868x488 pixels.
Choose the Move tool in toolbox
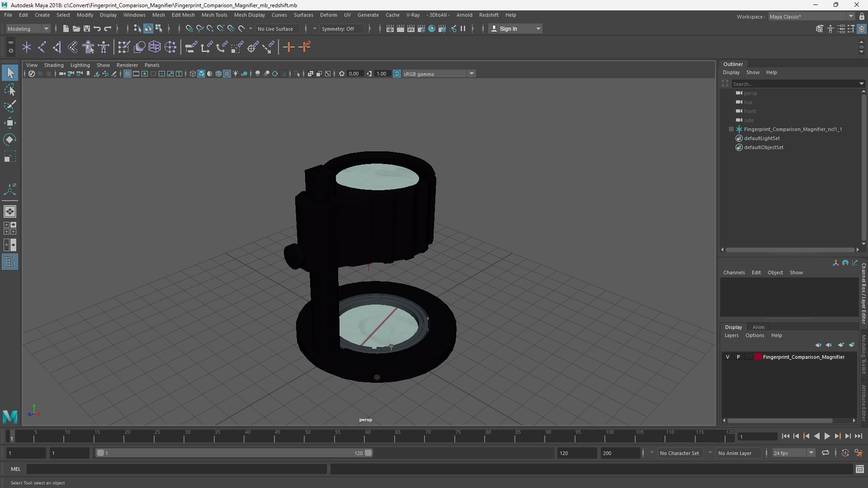tap(10, 123)
